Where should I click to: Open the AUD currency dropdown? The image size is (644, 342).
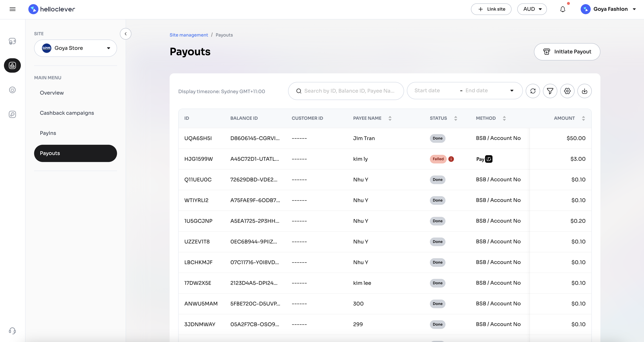click(x=532, y=9)
